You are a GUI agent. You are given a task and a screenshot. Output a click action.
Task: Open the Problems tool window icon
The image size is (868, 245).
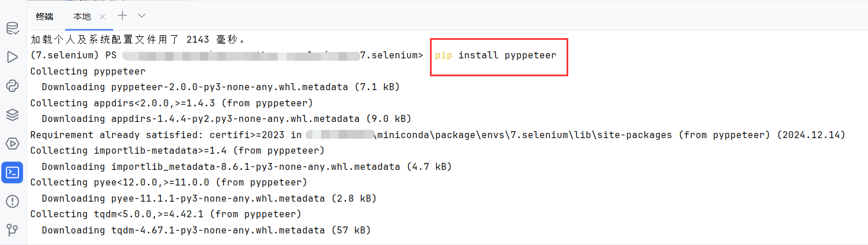12,201
